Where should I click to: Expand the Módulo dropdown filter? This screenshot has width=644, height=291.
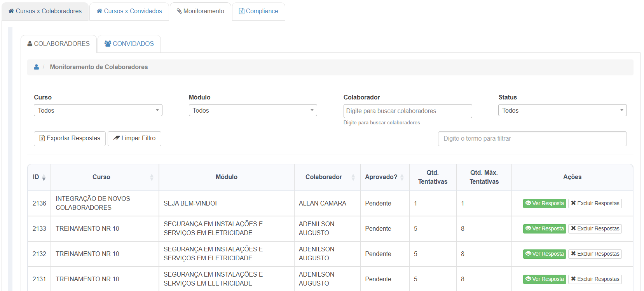point(253,110)
